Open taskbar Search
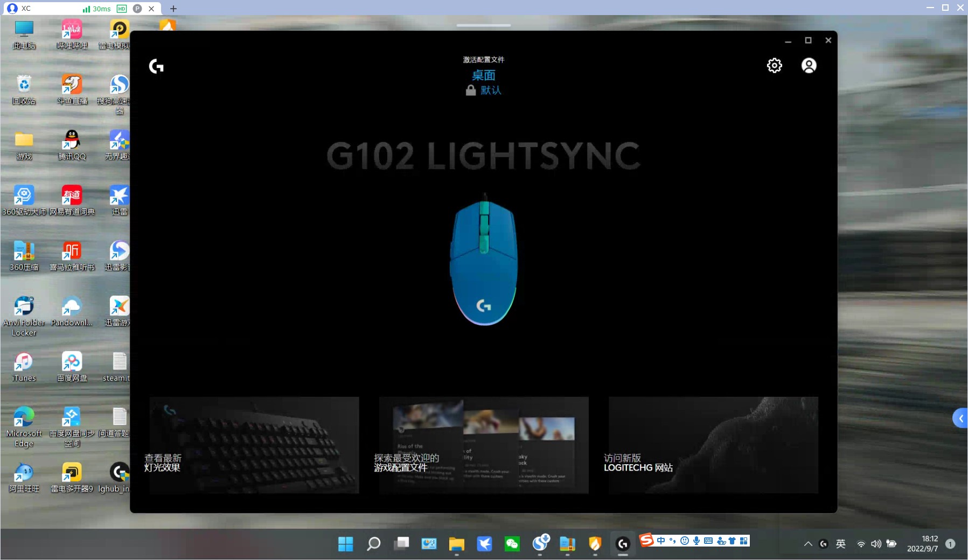 [x=373, y=544]
